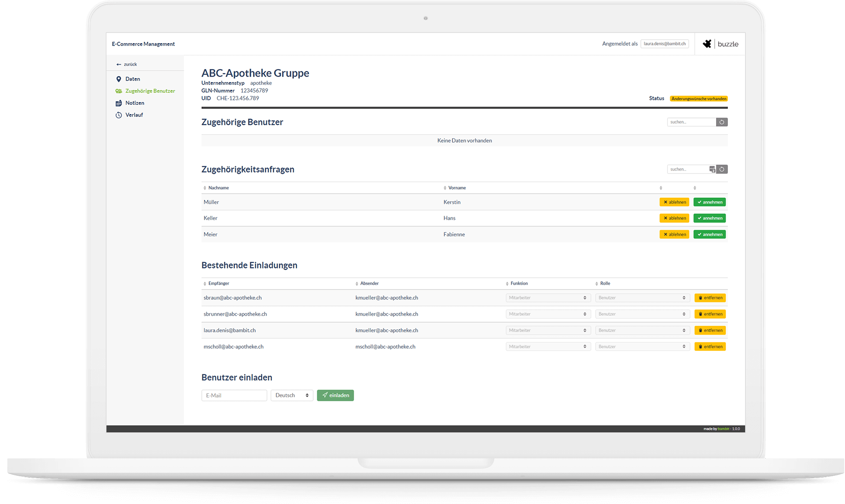Click icon inside Zugehörigkeitsanfragen search box
Viewport: 845px width, 504px height.
coord(712,169)
